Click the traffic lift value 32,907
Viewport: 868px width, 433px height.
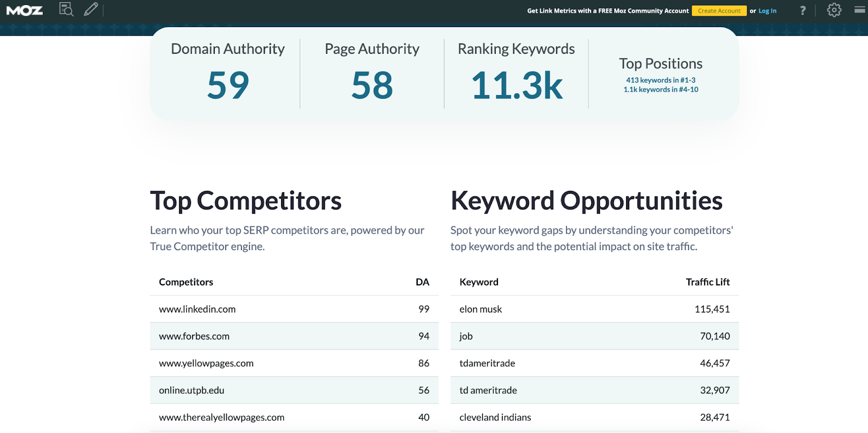point(715,391)
